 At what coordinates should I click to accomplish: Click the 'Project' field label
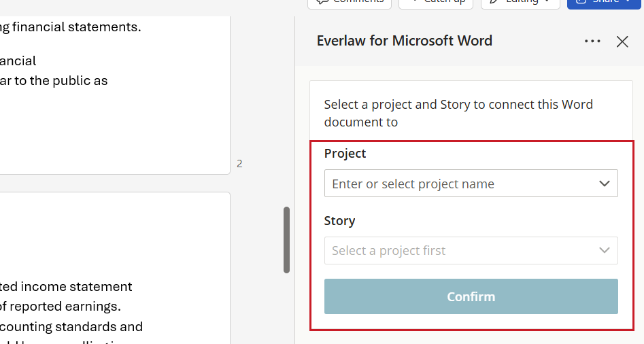point(345,153)
